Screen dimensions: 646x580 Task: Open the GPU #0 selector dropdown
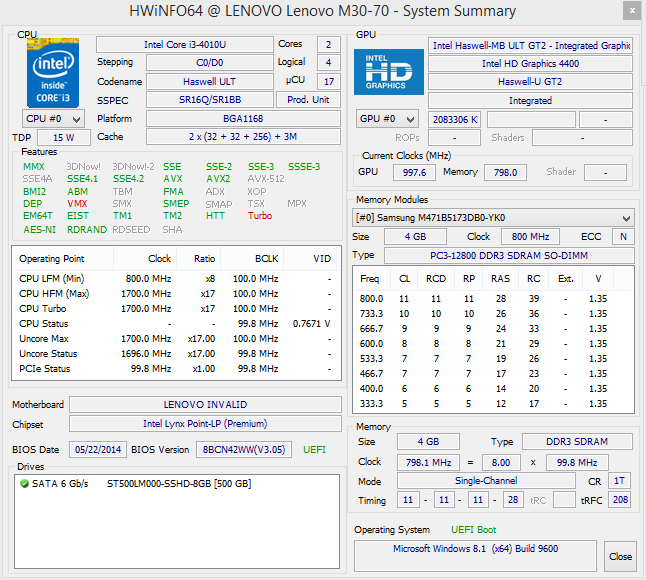point(388,119)
